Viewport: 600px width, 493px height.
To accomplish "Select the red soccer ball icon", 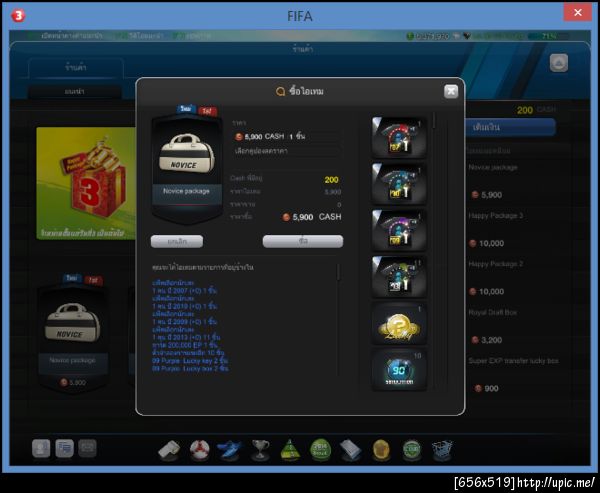I will 199,450.
